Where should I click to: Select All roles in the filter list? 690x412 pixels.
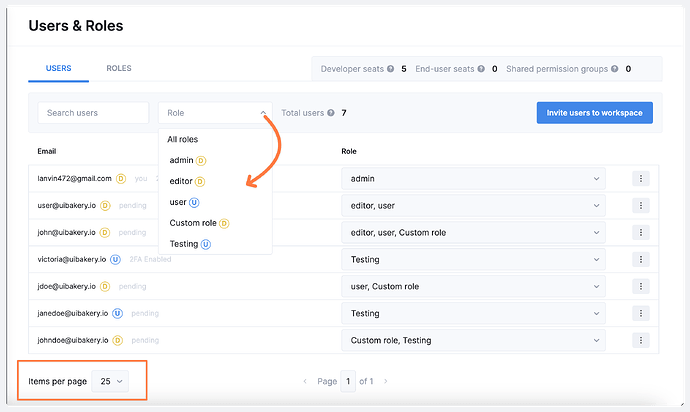tap(215, 139)
